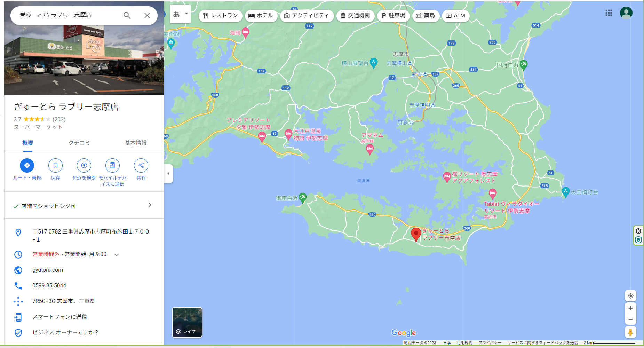Expand 店舗内ショッピング可 details arrow
The height and width of the screenshot is (348, 644).
150,205
